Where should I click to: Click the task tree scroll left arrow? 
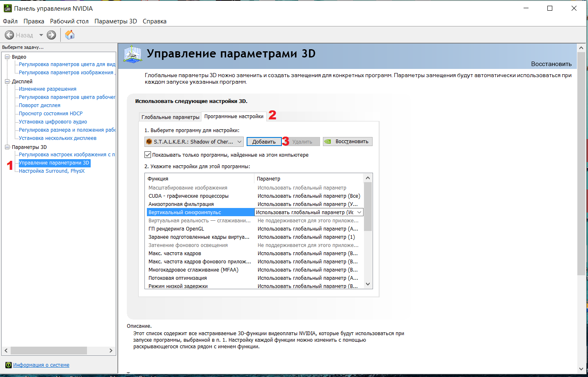pos(6,351)
